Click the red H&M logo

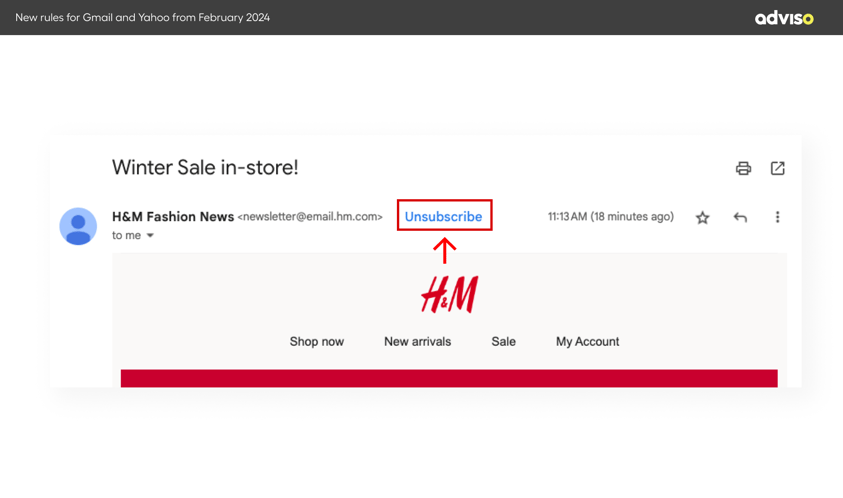click(x=449, y=294)
